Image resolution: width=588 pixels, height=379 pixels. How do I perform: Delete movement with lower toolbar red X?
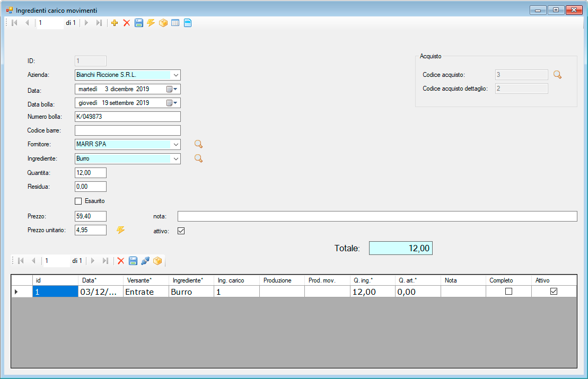pos(121,261)
